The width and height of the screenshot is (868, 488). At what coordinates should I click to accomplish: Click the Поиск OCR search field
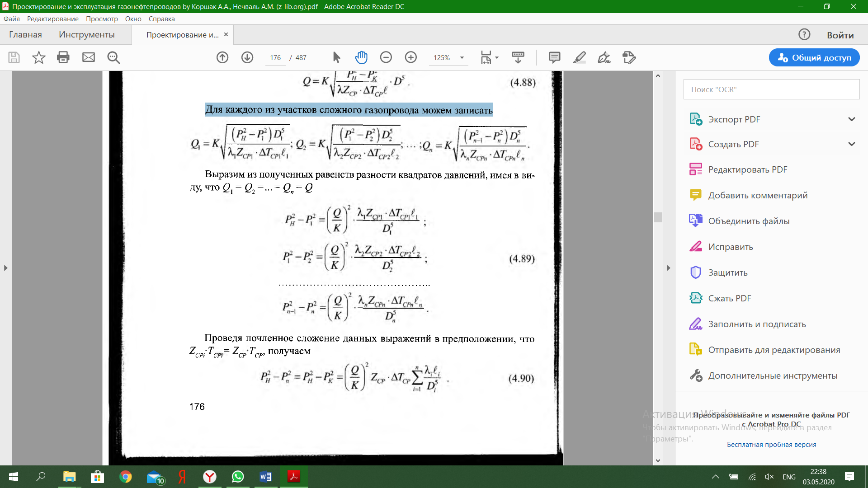pos(771,89)
